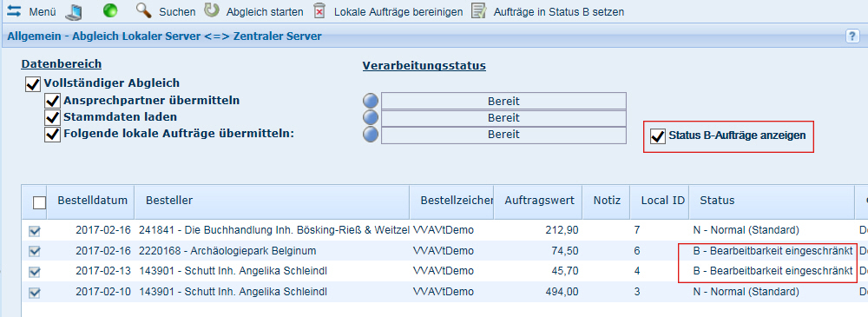Toggle Vollständiger Abgleich checkbox
868x317 pixels.
[x=33, y=84]
